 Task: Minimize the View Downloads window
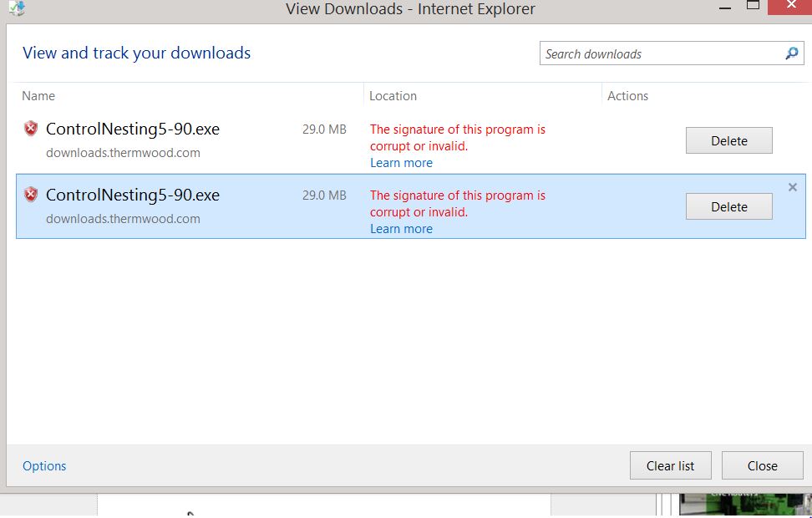click(x=725, y=8)
